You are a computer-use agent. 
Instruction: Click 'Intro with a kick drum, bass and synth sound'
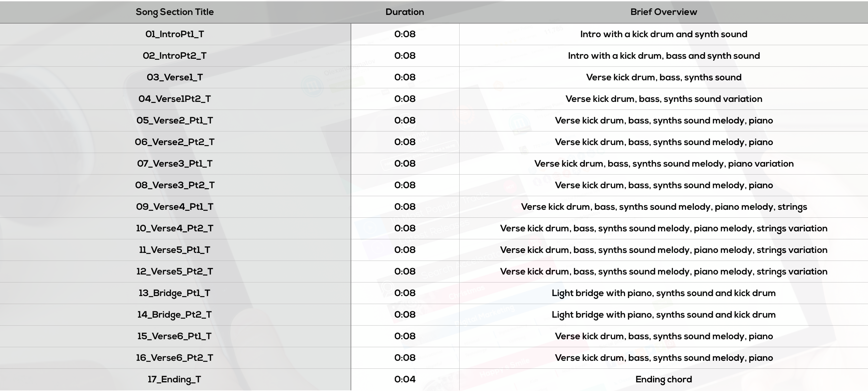pos(664,56)
